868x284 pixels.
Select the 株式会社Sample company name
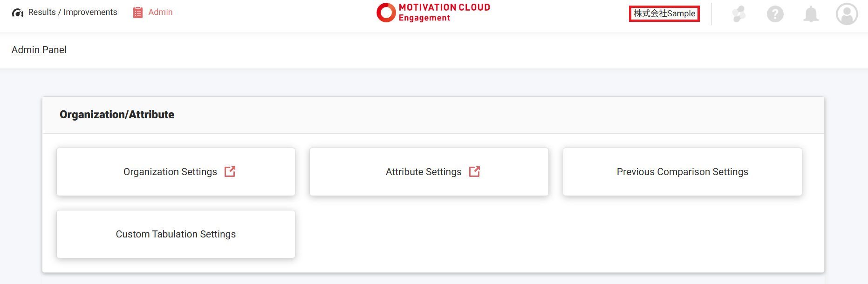pyautogui.click(x=664, y=14)
